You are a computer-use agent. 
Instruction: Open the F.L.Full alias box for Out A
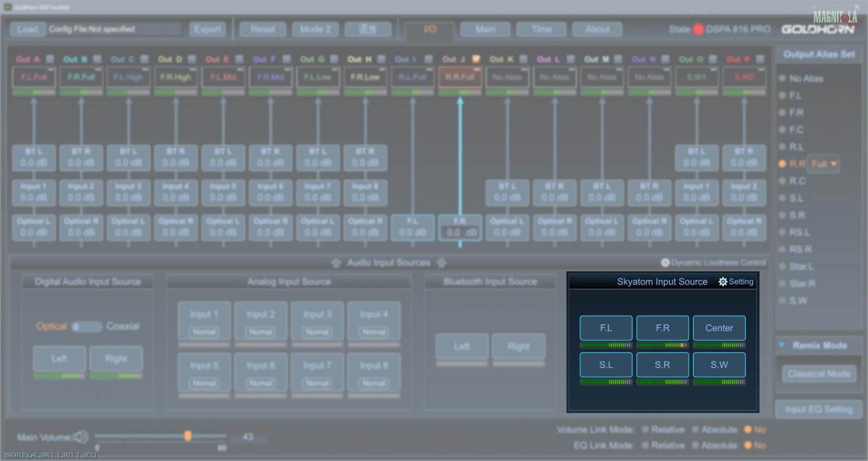coord(34,78)
